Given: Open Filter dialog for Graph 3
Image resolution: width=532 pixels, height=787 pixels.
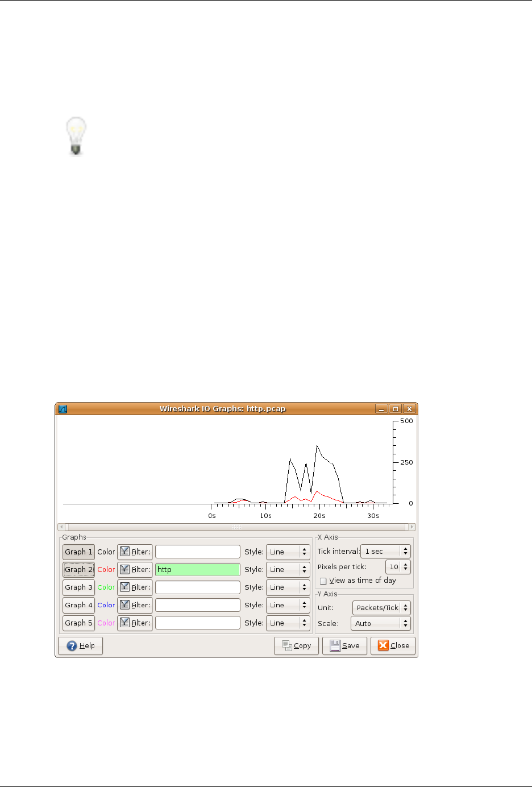Looking at the screenshot, I should click(135, 587).
